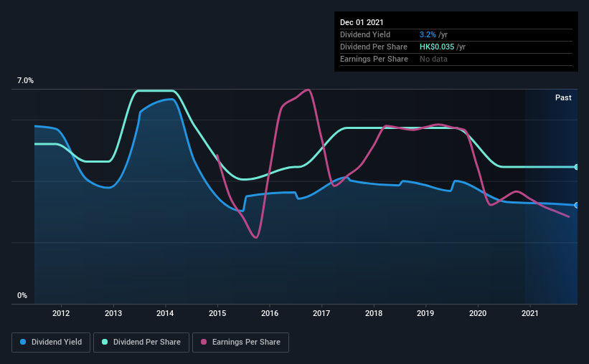Image resolution: width=589 pixels, height=364 pixels.
Task: Toggle the Dividend Per Share legend button
Action: [x=141, y=343]
